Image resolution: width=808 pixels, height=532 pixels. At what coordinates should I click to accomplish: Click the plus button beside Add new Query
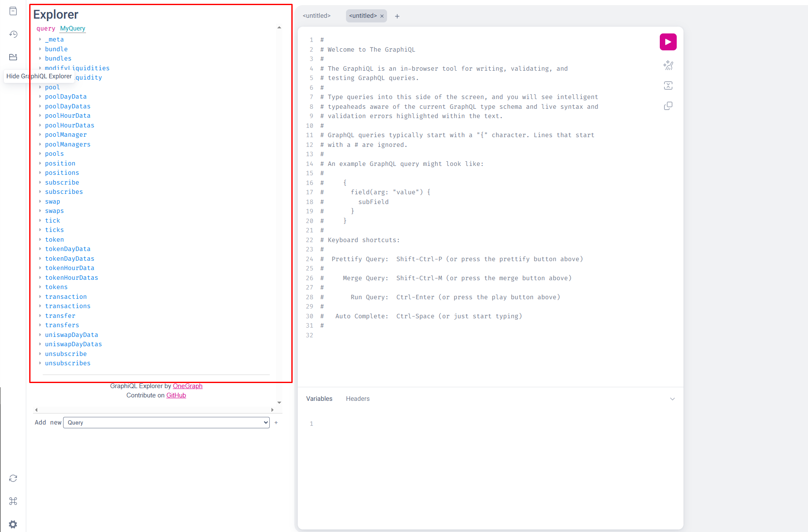(276, 422)
